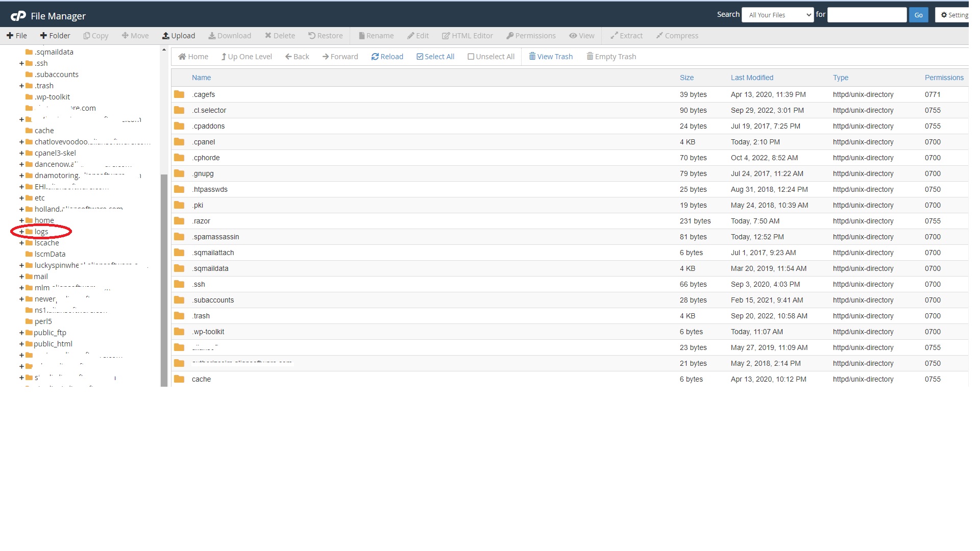Go to Home directory
The image size is (980, 551).
(193, 57)
